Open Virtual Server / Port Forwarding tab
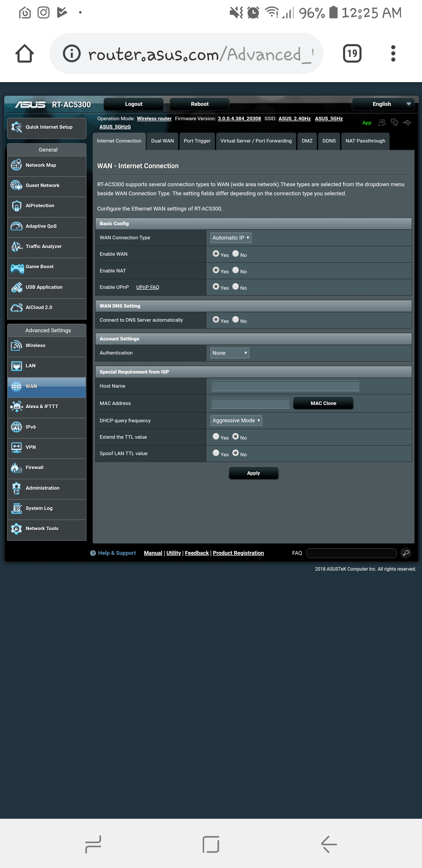Viewport: 422px width, 868px height. [x=256, y=141]
